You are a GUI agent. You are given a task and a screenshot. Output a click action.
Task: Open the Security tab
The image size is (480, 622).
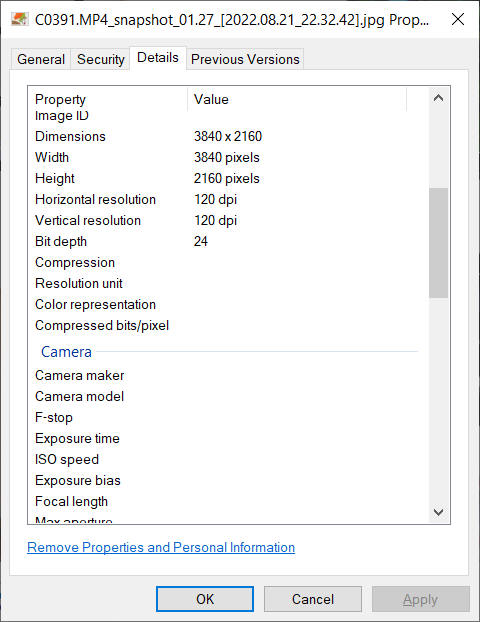coord(100,59)
